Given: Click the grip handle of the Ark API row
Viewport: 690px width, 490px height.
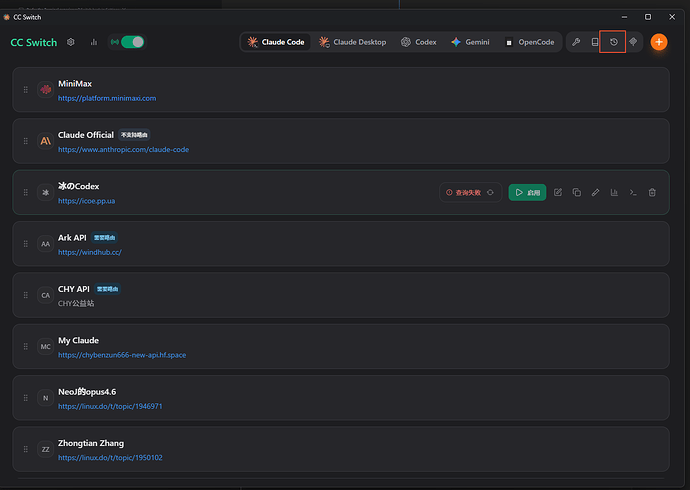Looking at the screenshot, I should [26, 244].
